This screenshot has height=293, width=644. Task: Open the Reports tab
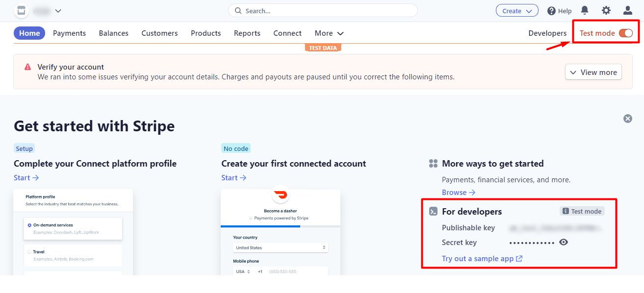click(x=247, y=33)
